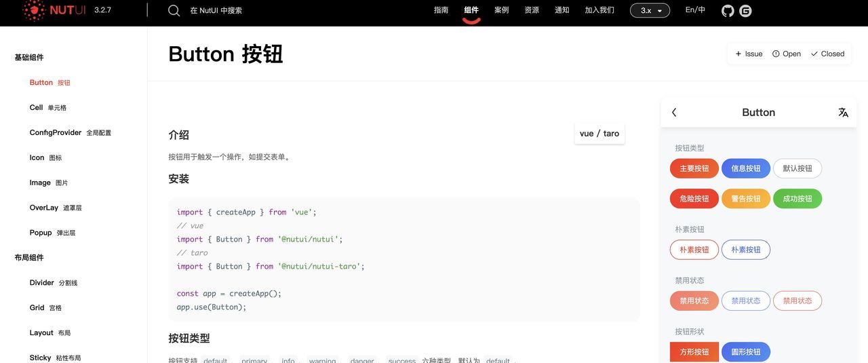Click the 方形按钮 square button

(694, 352)
